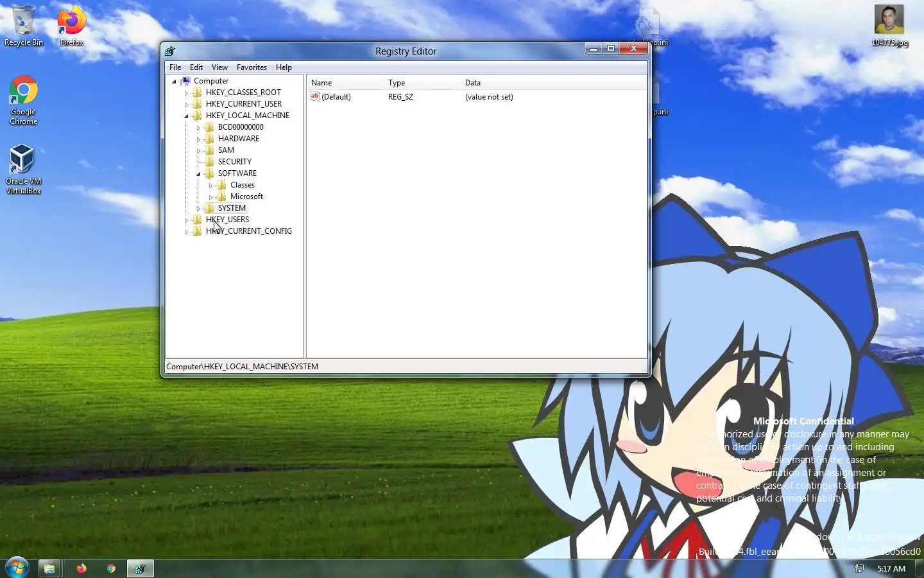Expand the BCD00000000 key
This screenshot has width=924, height=578.
pos(198,128)
